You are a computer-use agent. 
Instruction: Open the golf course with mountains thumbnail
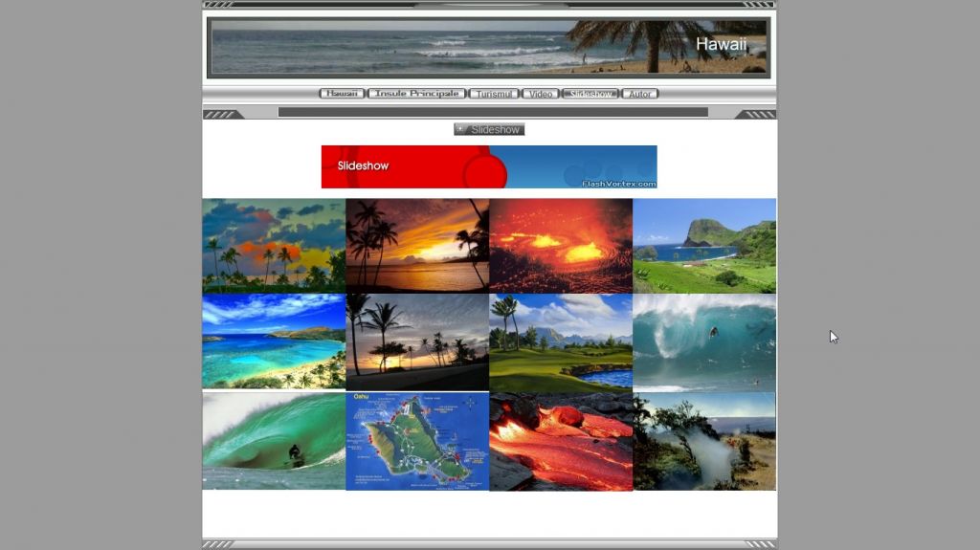coord(561,341)
